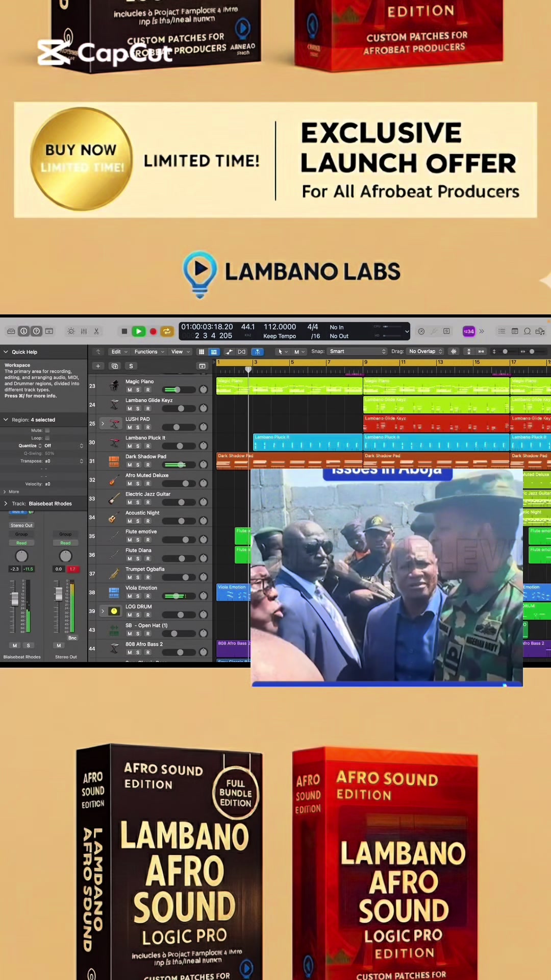Image resolution: width=551 pixels, height=980 pixels.
Task: Open the Toolbar button in control bar
Action: tap(49, 331)
